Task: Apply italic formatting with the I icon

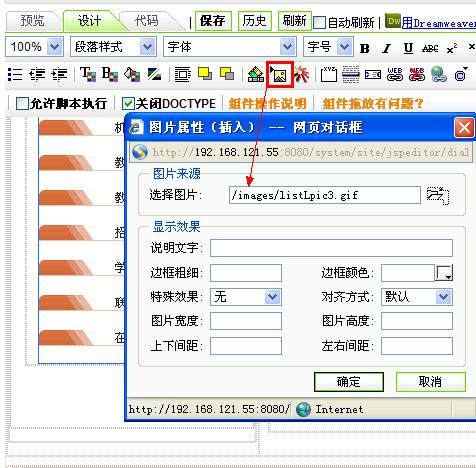Action: 386,49
